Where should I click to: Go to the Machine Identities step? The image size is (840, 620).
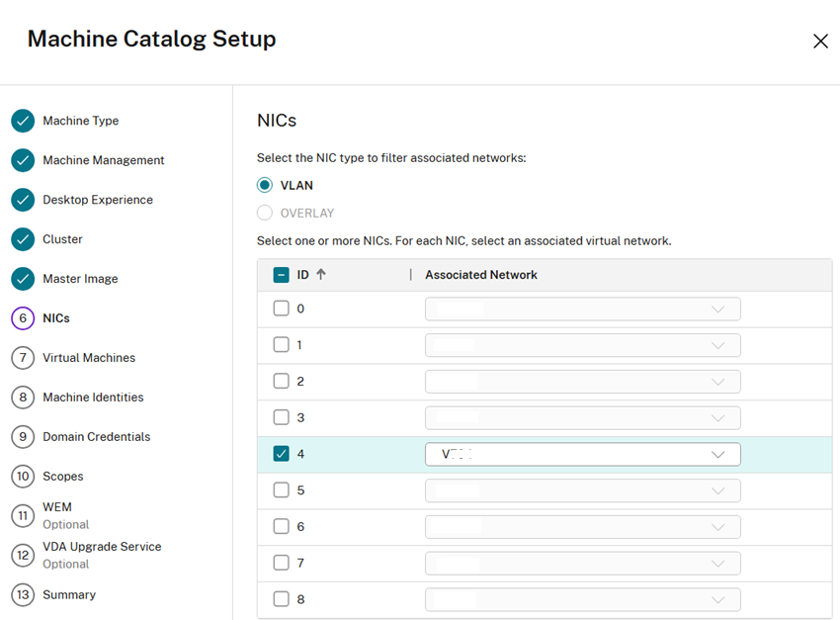[93, 398]
